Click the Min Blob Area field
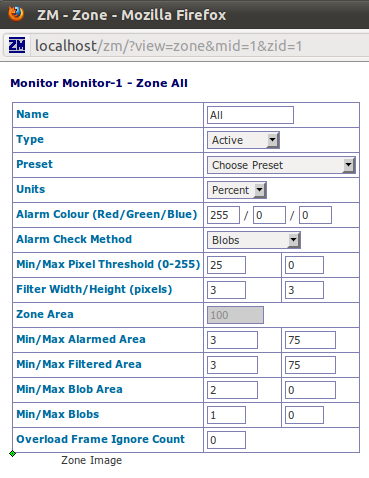Screen dimensions: 369x478 tap(232, 390)
